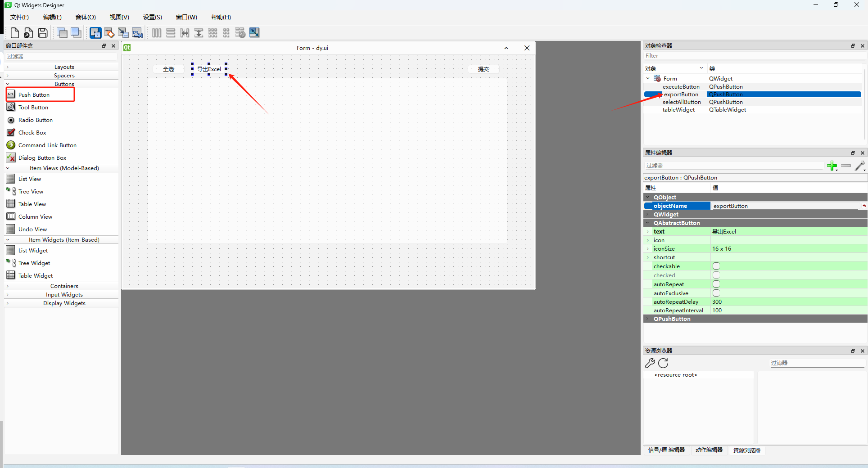The image size is (868, 468).
Task: Switch to the 动作编辑器 tab
Action: (710, 450)
